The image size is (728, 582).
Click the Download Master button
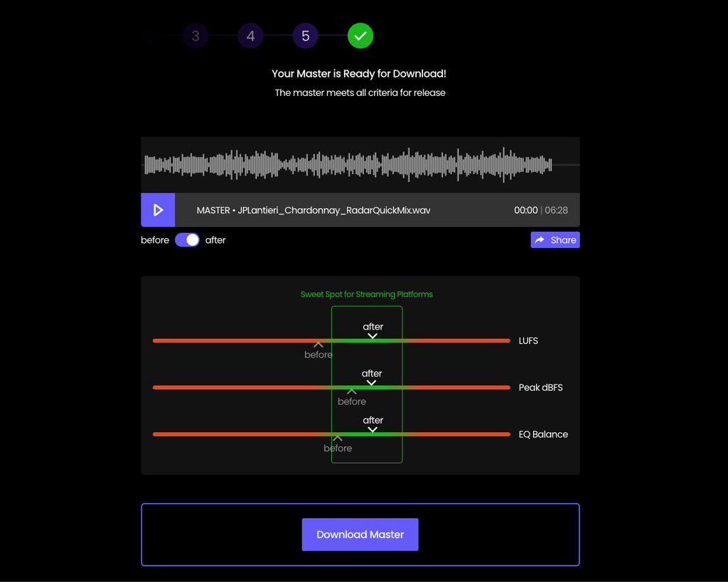click(360, 534)
